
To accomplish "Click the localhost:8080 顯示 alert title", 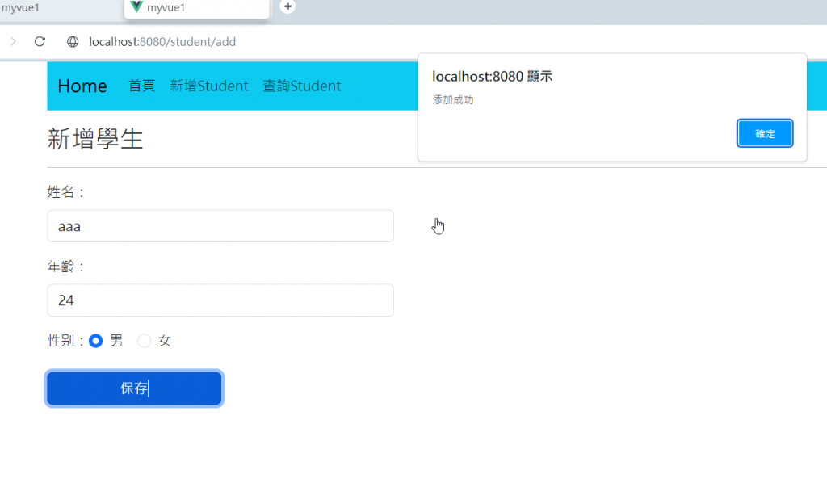I will click(492, 77).
